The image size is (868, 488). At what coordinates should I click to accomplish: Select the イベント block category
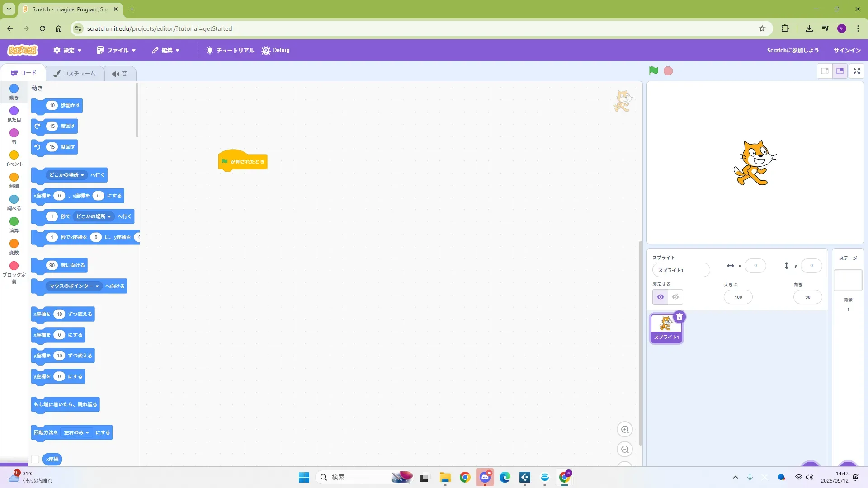click(x=14, y=158)
